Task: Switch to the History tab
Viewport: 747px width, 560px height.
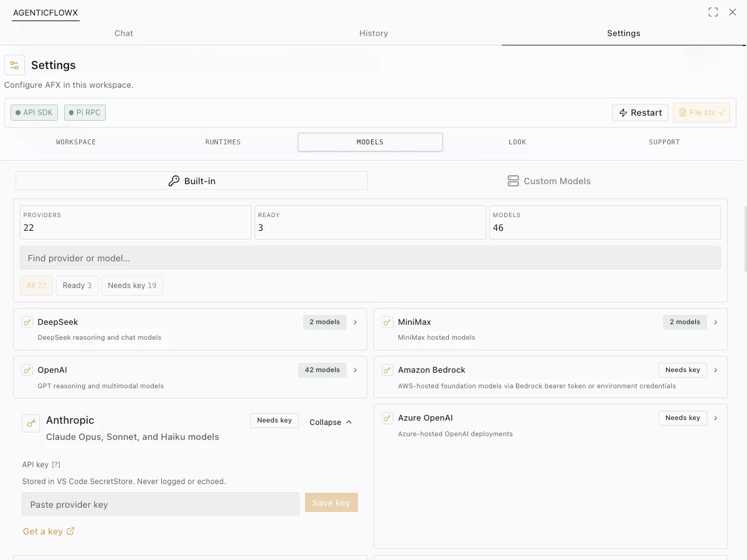Action: 374,34
